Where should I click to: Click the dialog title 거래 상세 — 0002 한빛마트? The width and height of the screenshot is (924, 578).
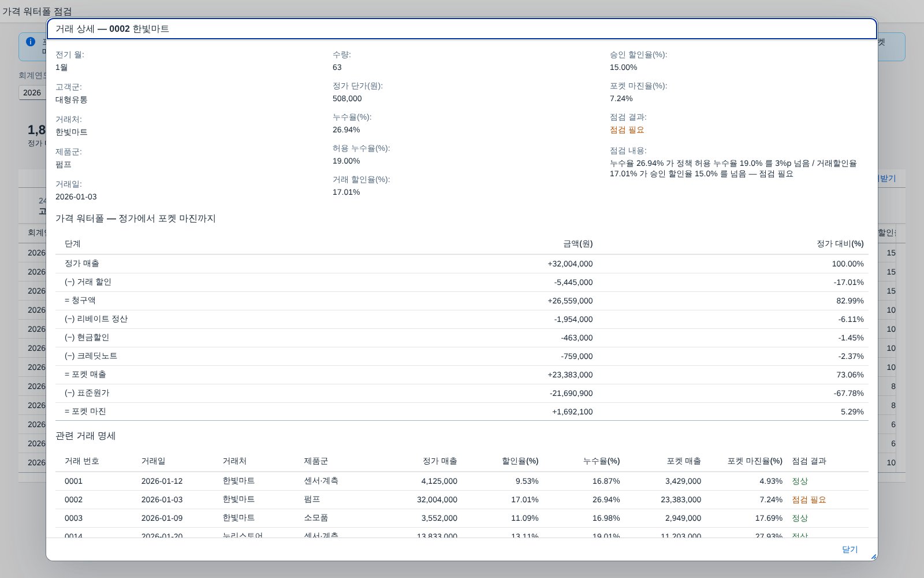pos(112,29)
